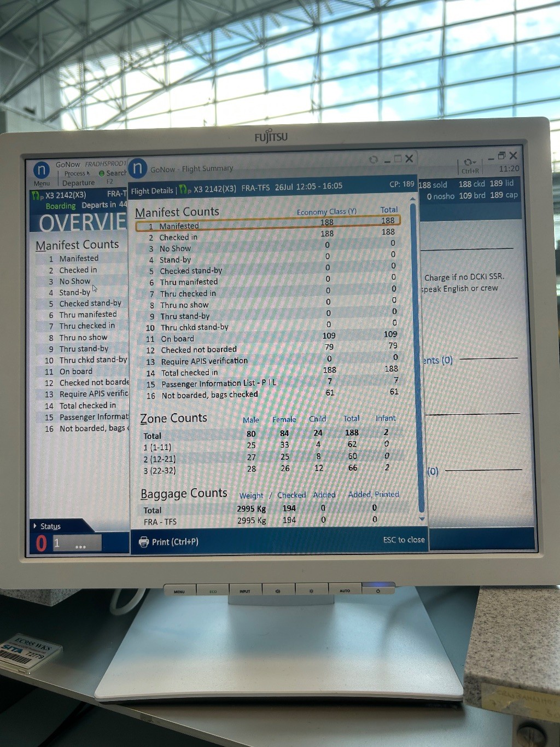This screenshot has width=560, height=747.
Task: Open the Menu item under GoNow logo
Action: tap(42, 183)
